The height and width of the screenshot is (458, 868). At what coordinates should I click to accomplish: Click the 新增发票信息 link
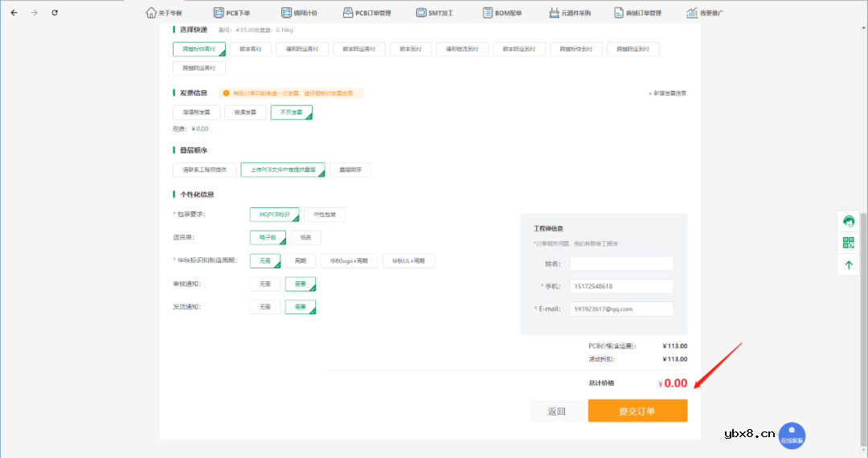667,93
